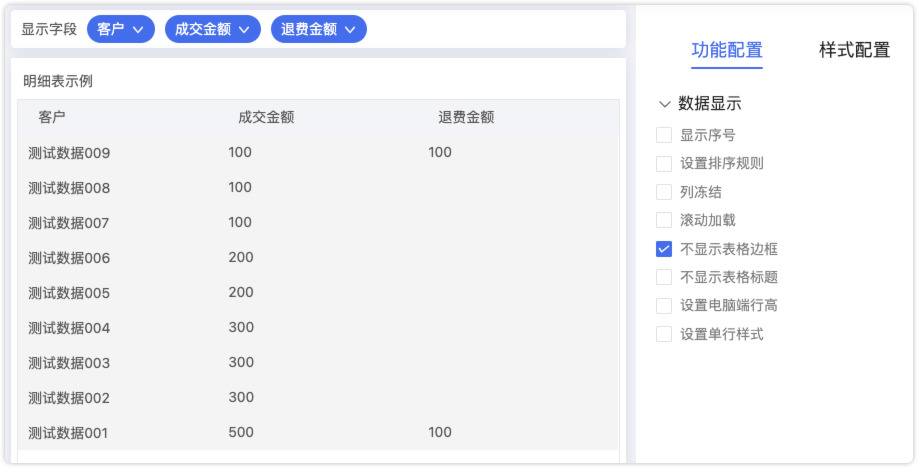Enable the 显示序号 checkbox
This screenshot has height=468, width=918.
tap(664, 135)
